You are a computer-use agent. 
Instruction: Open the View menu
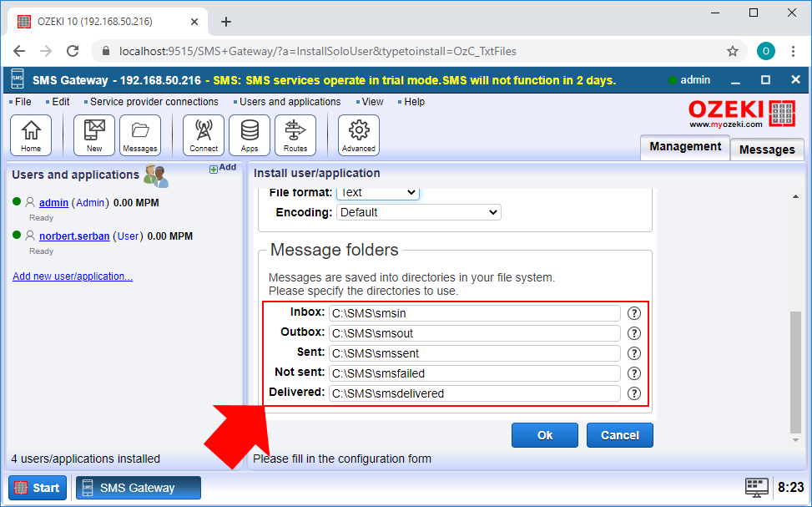[372, 102]
